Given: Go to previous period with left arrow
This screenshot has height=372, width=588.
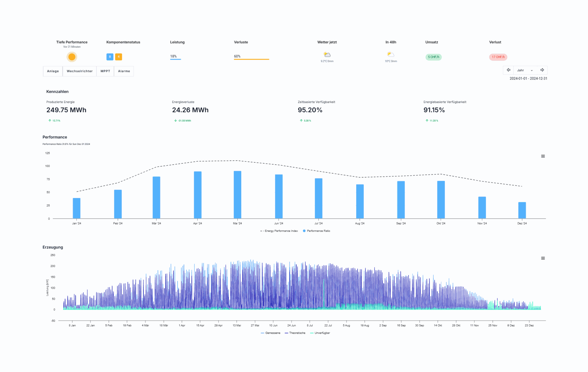Looking at the screenshot, I should point(508,70).
